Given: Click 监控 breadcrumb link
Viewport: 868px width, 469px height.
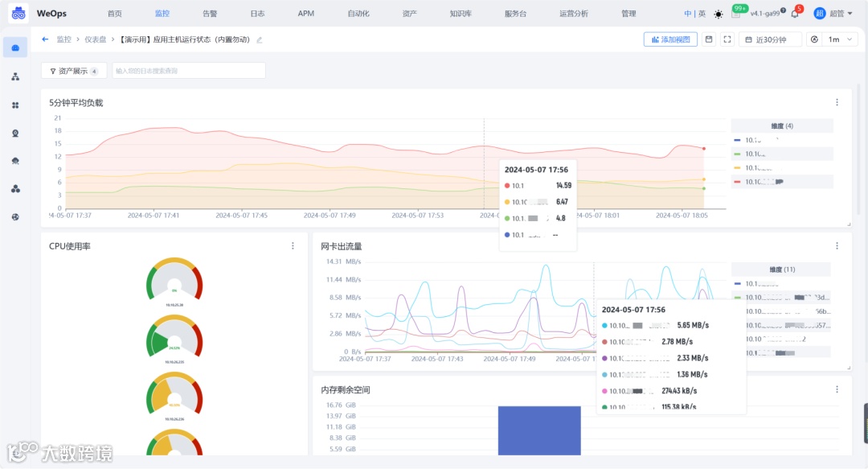Looking at the screenshot, I should point(63,39).
